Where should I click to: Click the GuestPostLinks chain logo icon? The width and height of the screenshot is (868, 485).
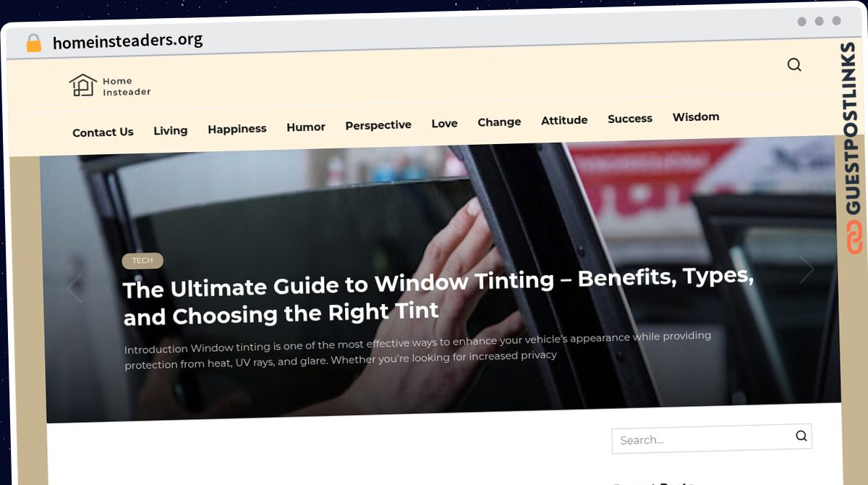(x=855, y=238)
